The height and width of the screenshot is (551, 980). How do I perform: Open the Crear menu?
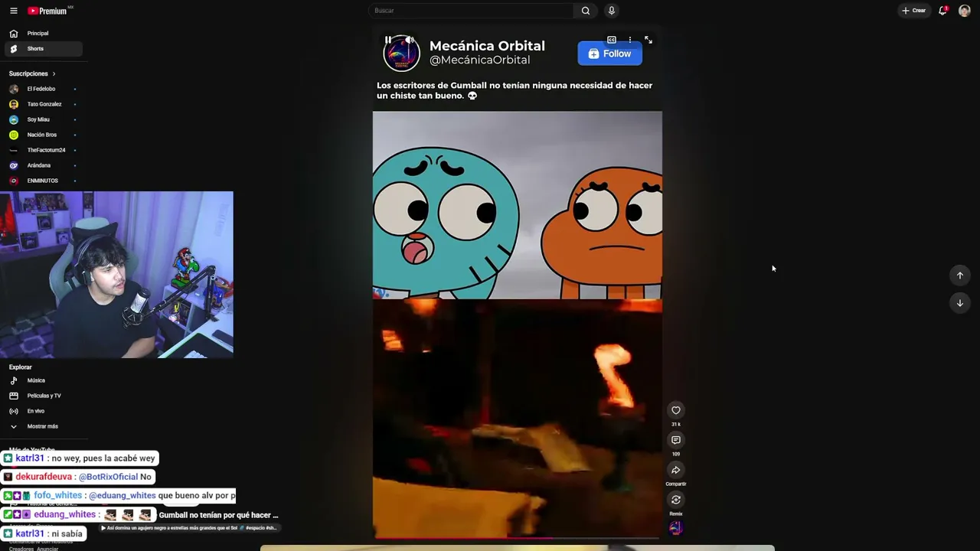913,11
